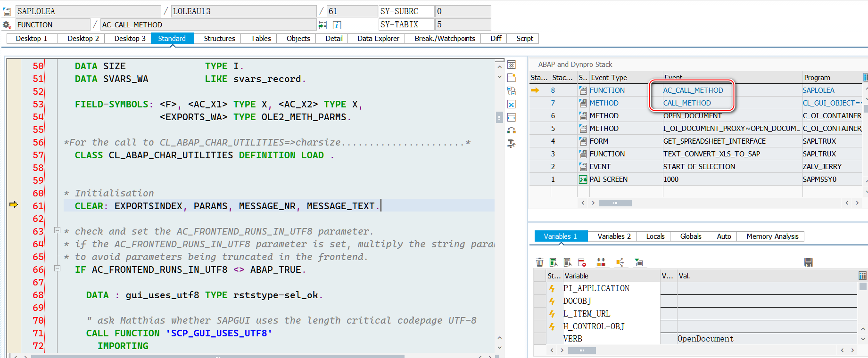Click the green list-with-cursor icon in variables toolbar
868x358 pixels.
click(554, 262)
